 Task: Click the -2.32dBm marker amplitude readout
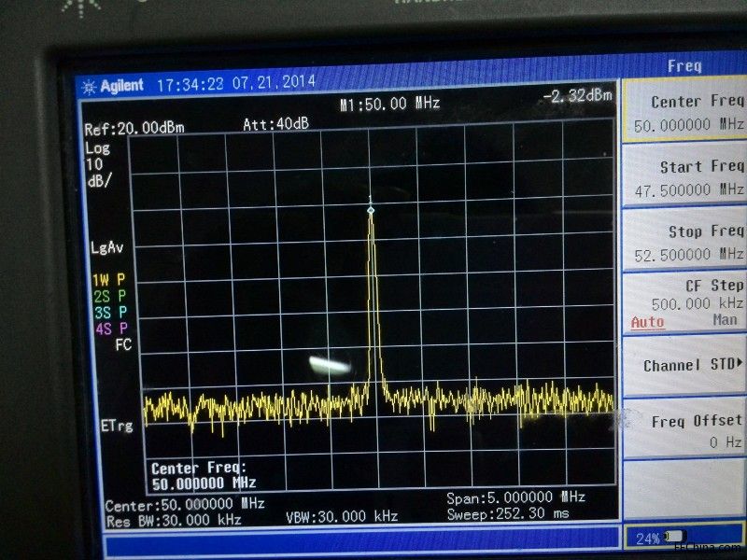tap(577, 96)
